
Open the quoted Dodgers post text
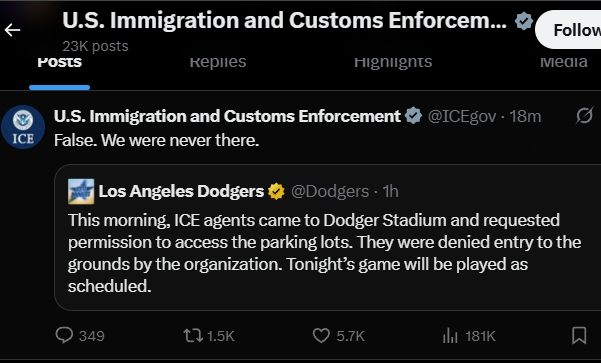click(x=324, y=253)
